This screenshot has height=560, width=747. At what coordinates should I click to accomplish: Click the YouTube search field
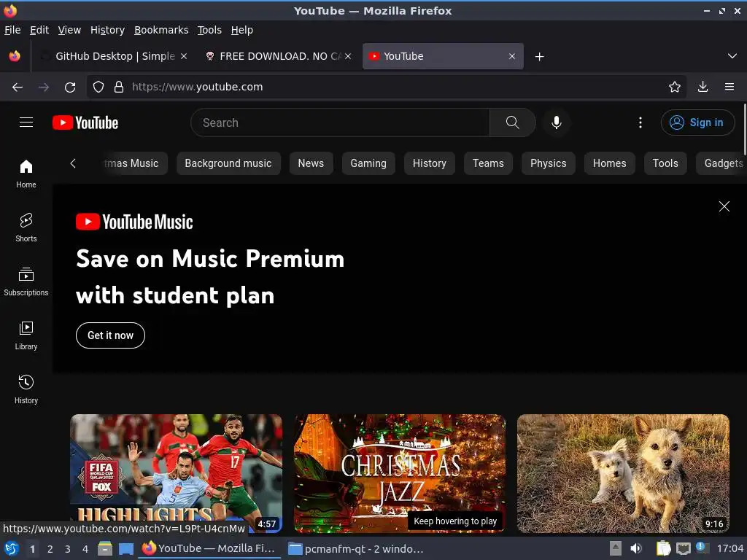point(340,122)
